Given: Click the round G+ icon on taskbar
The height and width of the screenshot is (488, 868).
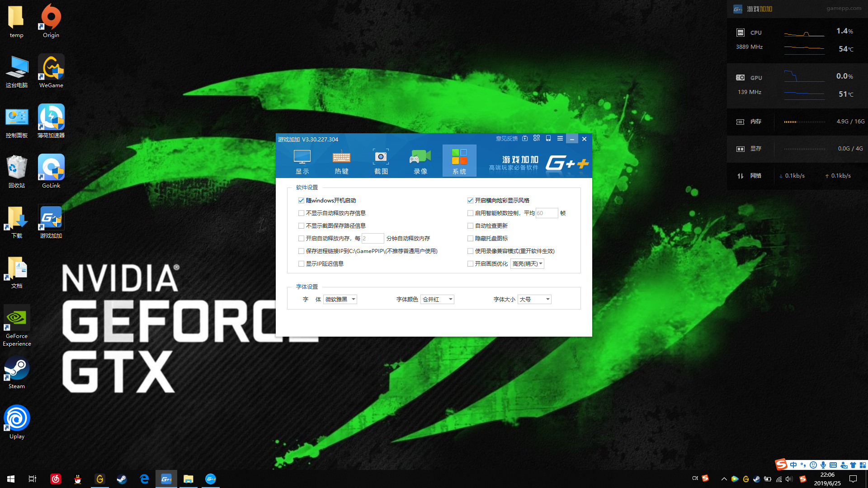Looking at the screenshot, I should coord(211,479).
